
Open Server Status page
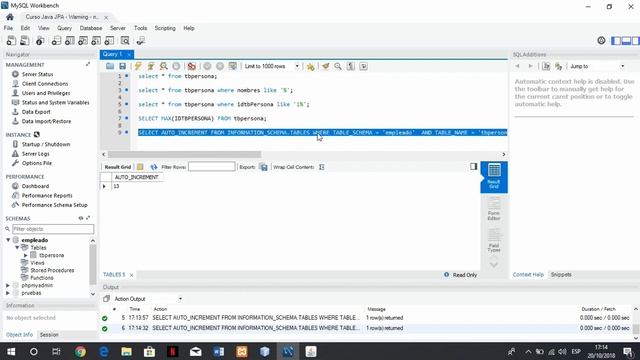coord(38,74)
